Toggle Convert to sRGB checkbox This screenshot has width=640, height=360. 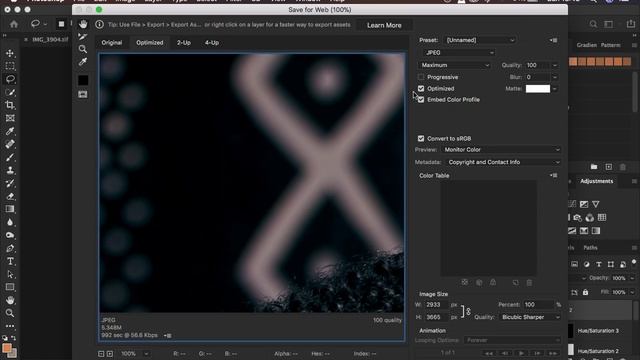click(x=421, y=138)
